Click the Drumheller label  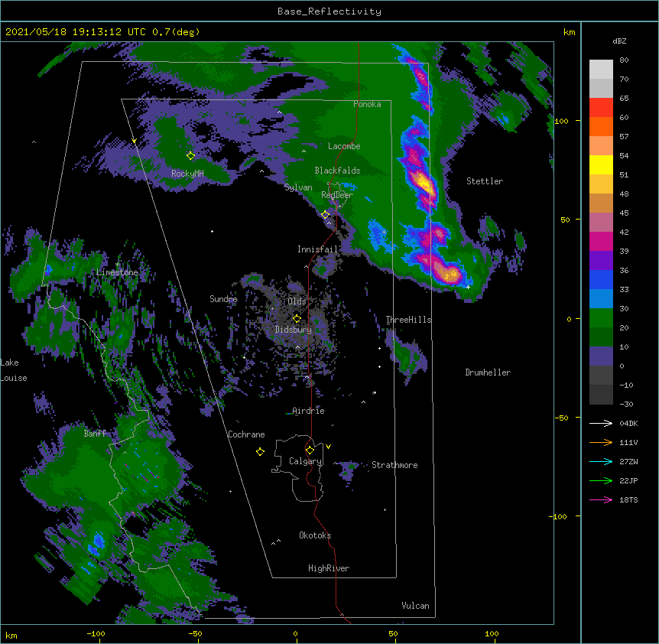pos(488,372)
